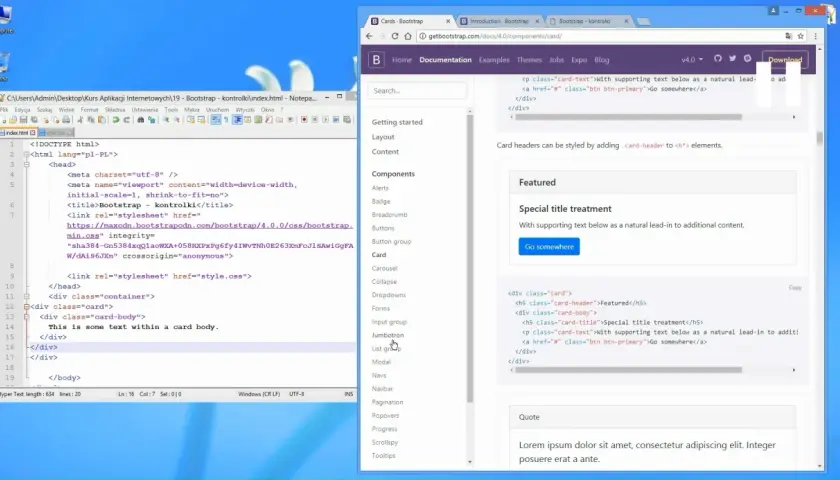The image size is (840, 480).
Task: Open the Szukaj menu in Notepad++
Action: (x=44, y=109)
